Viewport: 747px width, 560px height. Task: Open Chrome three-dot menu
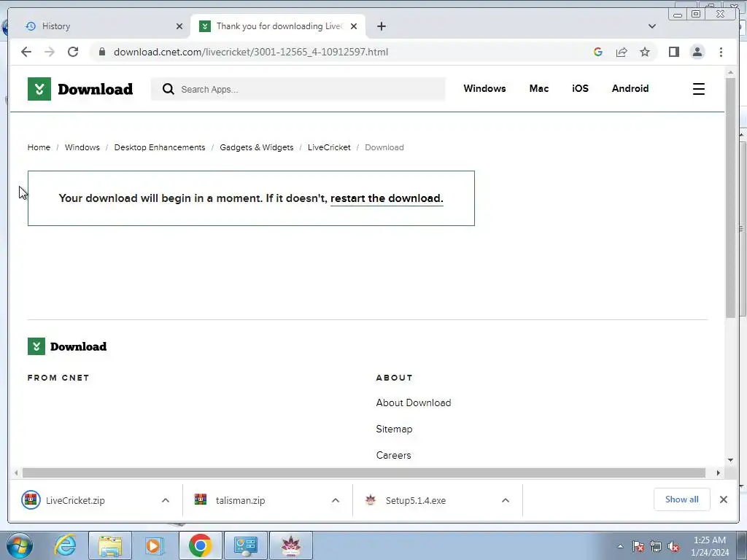click(721, 52)
